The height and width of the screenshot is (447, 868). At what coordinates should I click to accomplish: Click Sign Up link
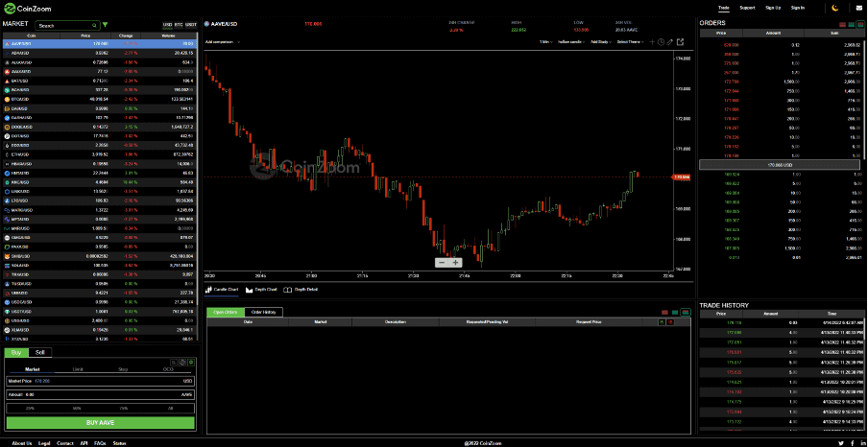point(773,8)
